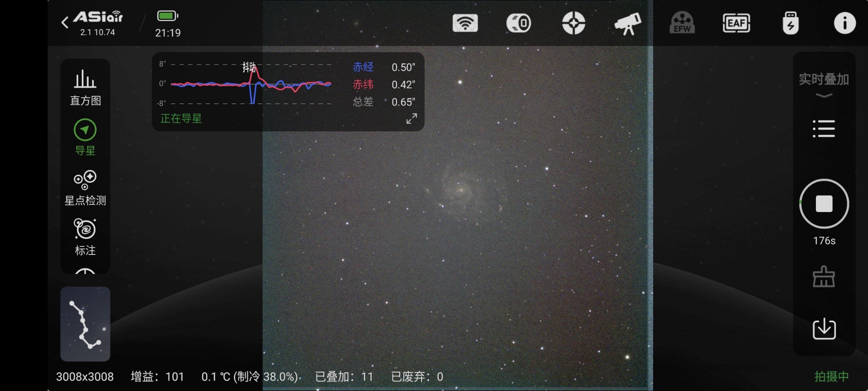Open the main camera settings icon
This screenshot has height=391, width=868.
[x=519, y=23]
